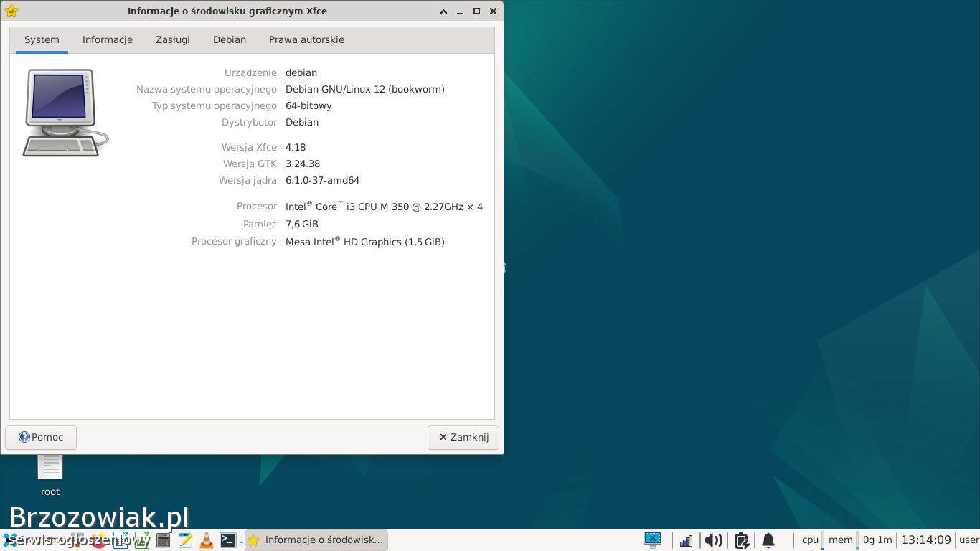Open the network signal indicator
Viewport: 980px width, 551px height.
coord(686,540)
